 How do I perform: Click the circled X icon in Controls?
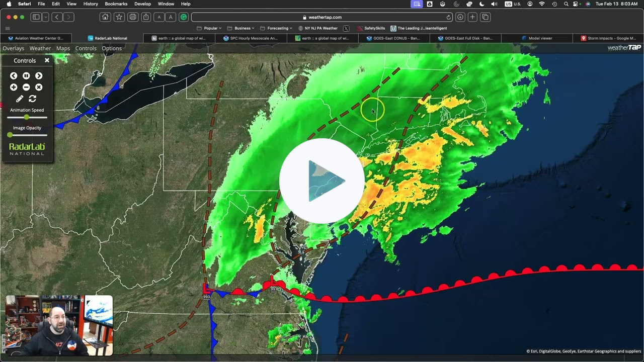39,87
